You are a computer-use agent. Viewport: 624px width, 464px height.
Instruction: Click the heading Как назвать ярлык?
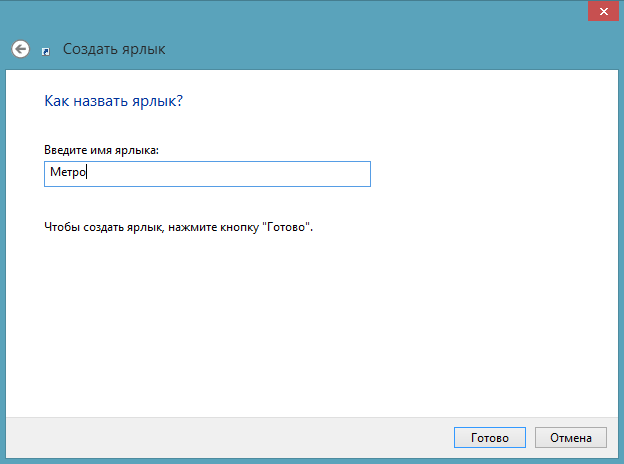pos(113,101)
